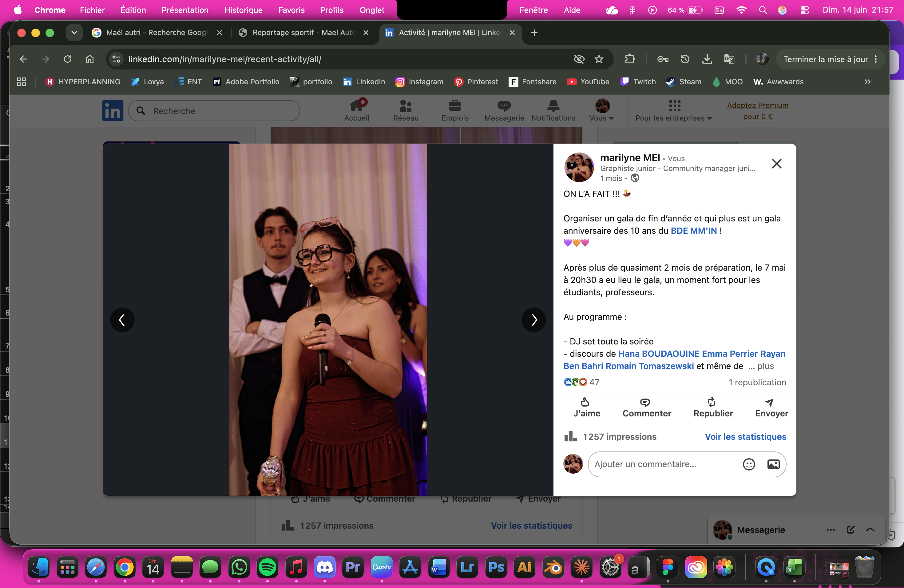Open Voir les statistiques in overlay

(x=745, y=437)
